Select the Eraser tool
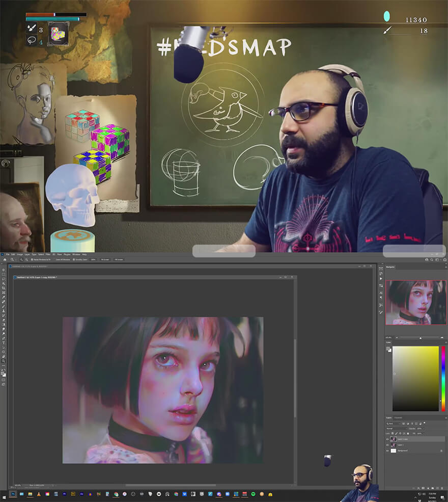The height and width of the screenshot is (502, 448). point(4,320)
